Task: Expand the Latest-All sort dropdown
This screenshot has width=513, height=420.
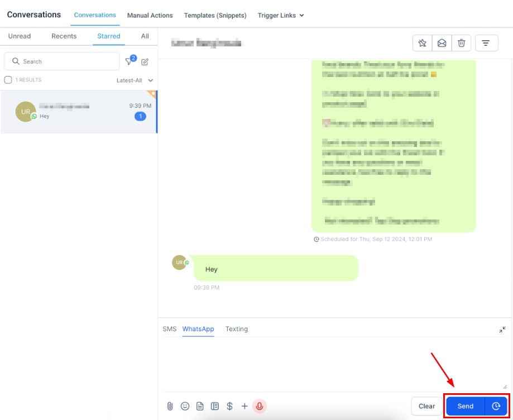Action: click(x=135, y=80)
